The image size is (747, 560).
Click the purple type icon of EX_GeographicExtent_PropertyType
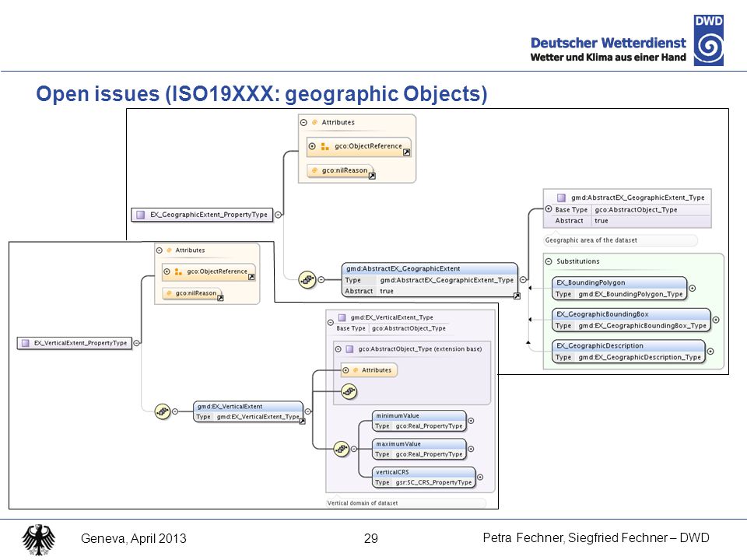click(141, 215)
